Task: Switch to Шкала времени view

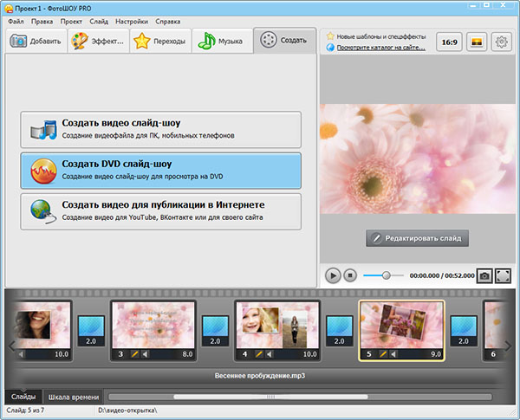Action: pyautogui.click(x=73, y=397)
